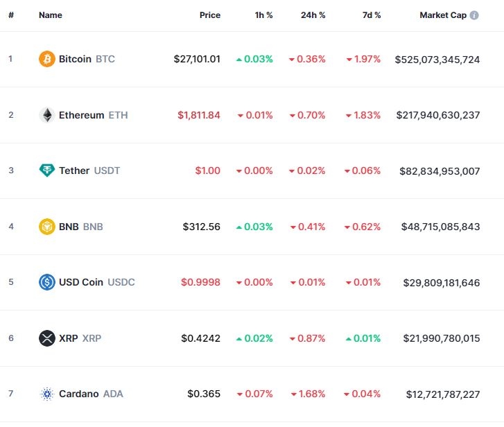The height and width of the screenshot is (427, 504).
Task: Open the Bitcoin BTC detail link
Action: (87, 59)
